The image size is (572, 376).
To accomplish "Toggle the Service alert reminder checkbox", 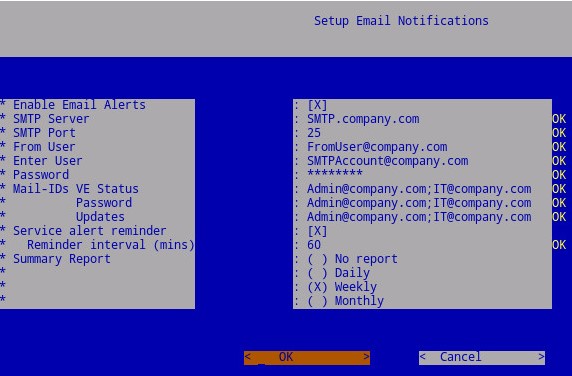I will [317, 231].
